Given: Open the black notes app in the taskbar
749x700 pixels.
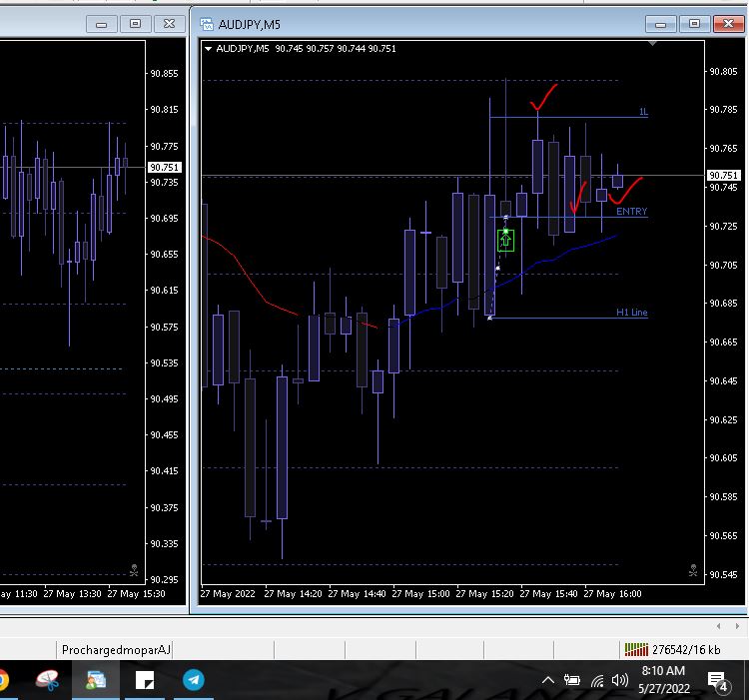Looking at the screenshot, I should pyautogui.click(x=145, y=681).
